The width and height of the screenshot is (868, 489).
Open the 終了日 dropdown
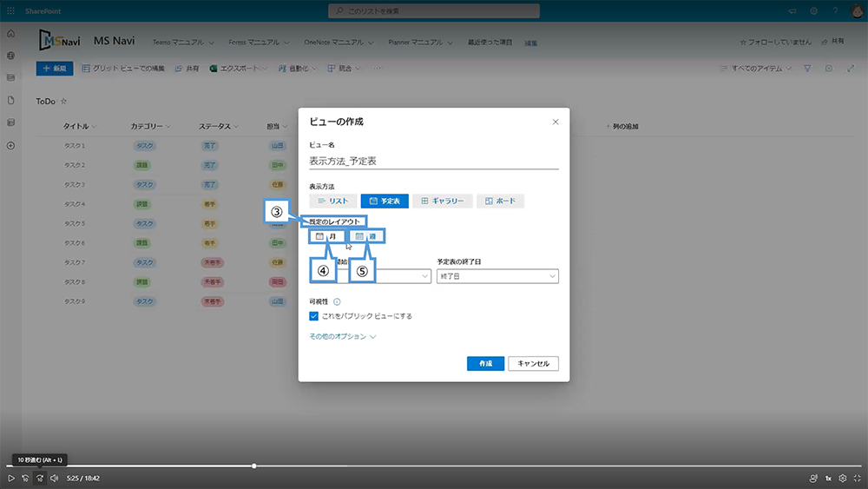point(497,276)
